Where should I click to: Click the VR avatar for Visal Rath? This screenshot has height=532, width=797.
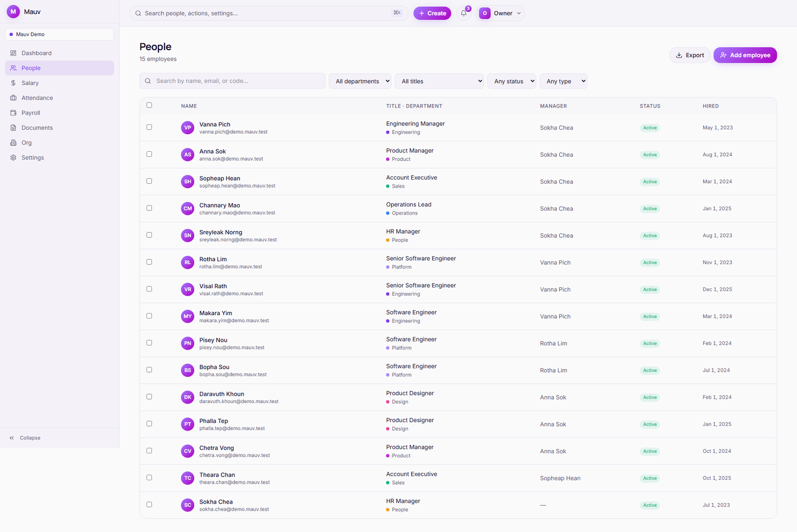coord(188,289)
